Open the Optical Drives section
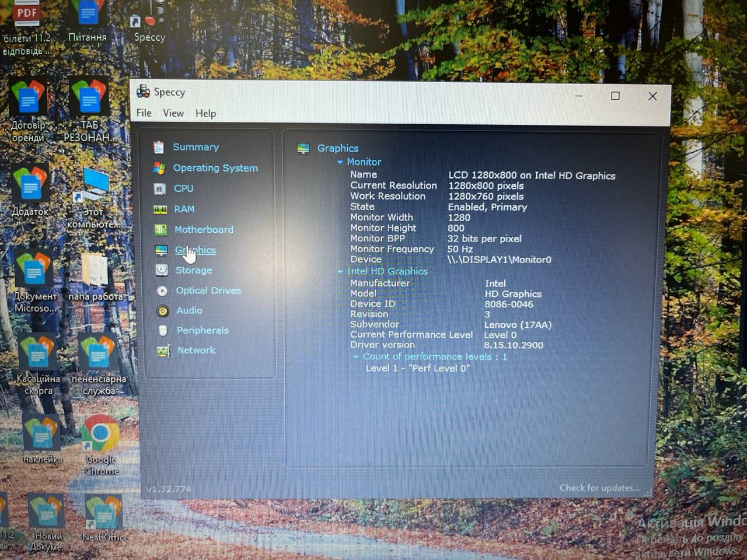747x560 pixels. (208, 290)
